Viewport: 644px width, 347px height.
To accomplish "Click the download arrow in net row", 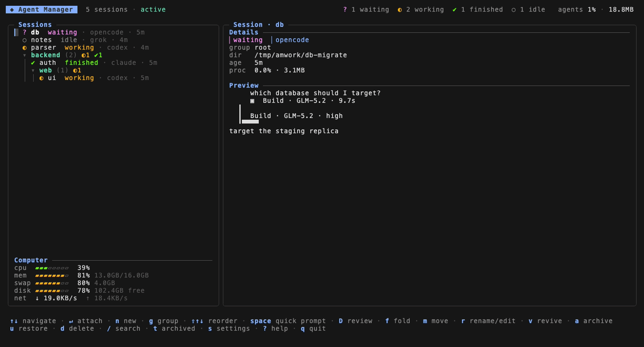I will (37, 298).
